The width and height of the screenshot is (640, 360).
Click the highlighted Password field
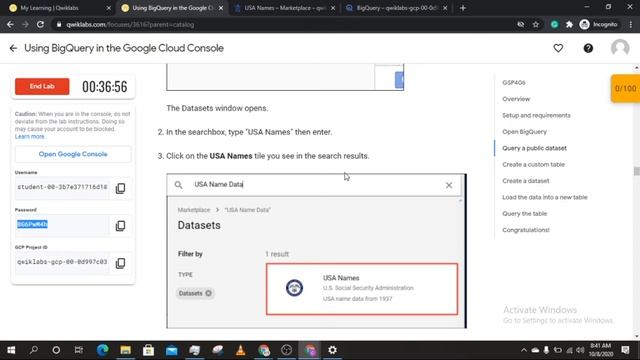pyautogui.click(x=62, y=225)
